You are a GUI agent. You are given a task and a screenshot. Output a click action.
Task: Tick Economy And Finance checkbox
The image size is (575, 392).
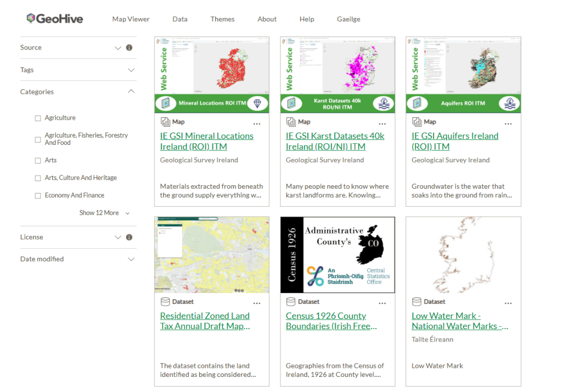pyautogui.click(x=38, y=195)
